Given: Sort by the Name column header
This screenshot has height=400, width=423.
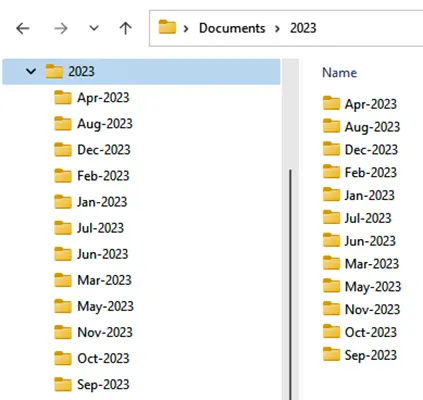Looking at the screenshot, I should click(339, 72).
